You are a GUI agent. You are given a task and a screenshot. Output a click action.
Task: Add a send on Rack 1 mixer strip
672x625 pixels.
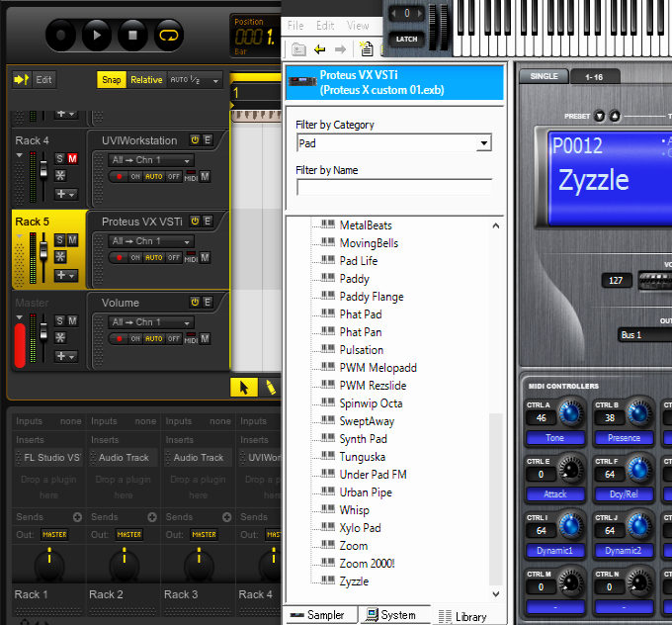pyautogui.click(x=77, y=517)
